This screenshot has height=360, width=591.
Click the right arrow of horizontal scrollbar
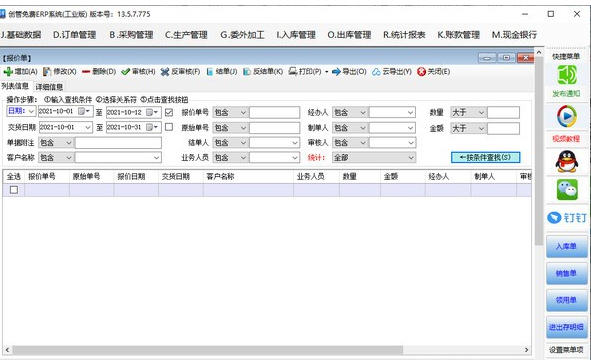527,350
